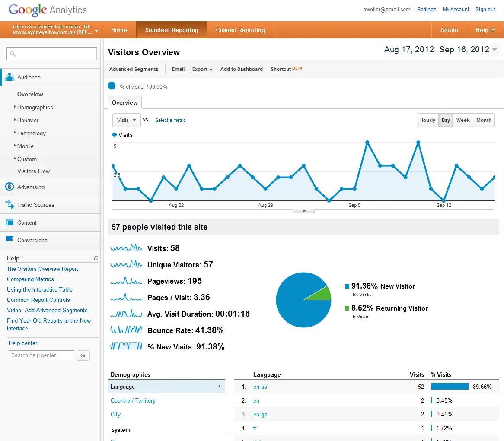Click the Audience people icon
This screenshot has height=441, width=504.
pyautogui.click(x=10, y=77)
